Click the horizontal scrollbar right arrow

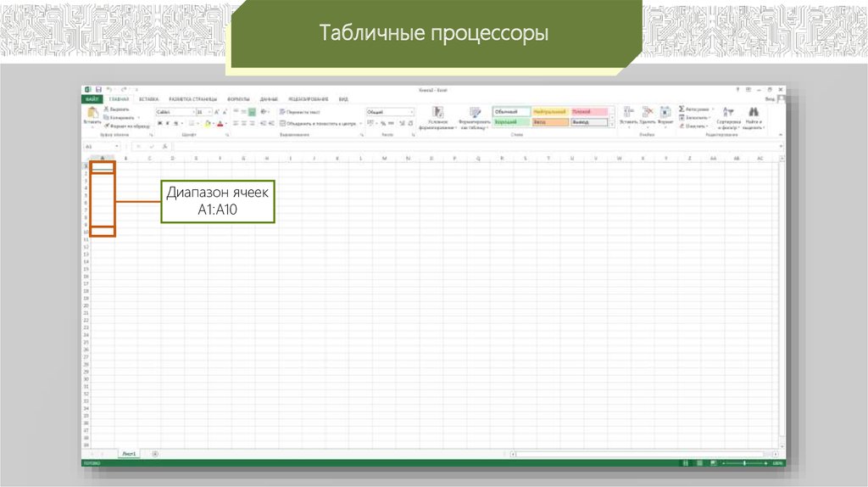[775, 454]
